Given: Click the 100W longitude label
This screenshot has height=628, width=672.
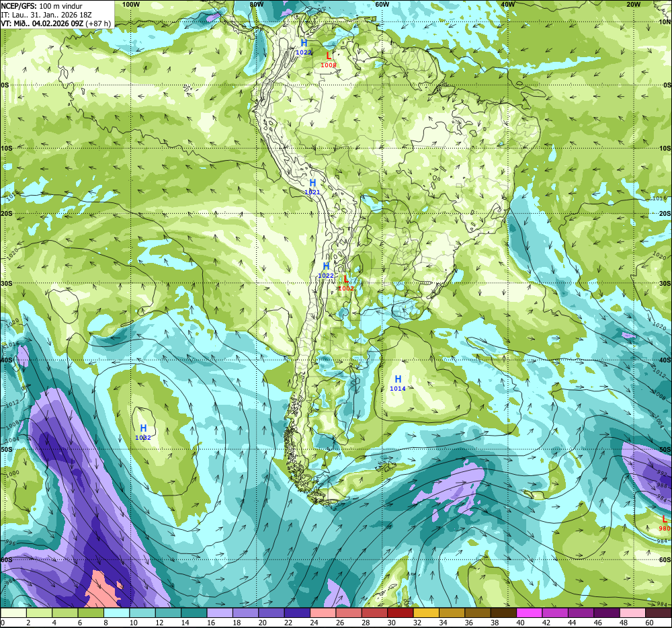Looking at the screenshot, I should pos(130,4).
